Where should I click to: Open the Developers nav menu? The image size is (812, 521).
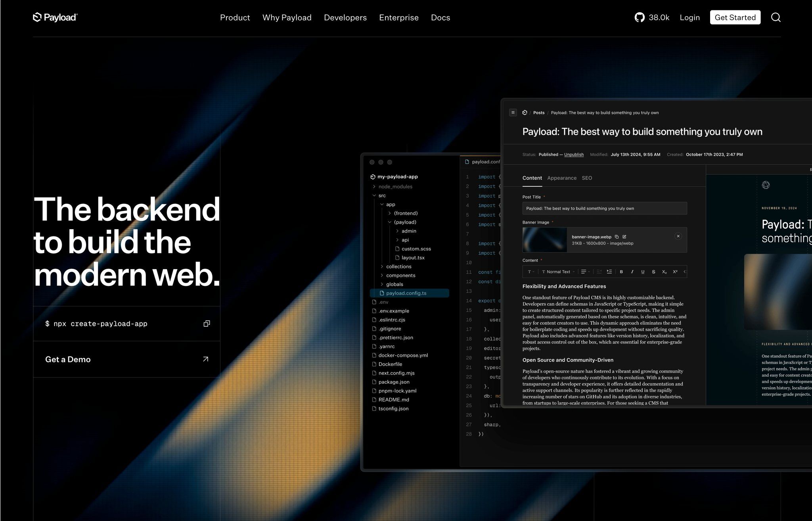point(345,17)
